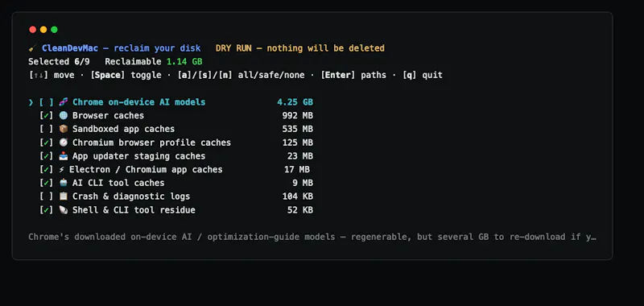Uncheck App updater staging caches checkbox
Screen dimensions: 644x306
tap(47, 156)
